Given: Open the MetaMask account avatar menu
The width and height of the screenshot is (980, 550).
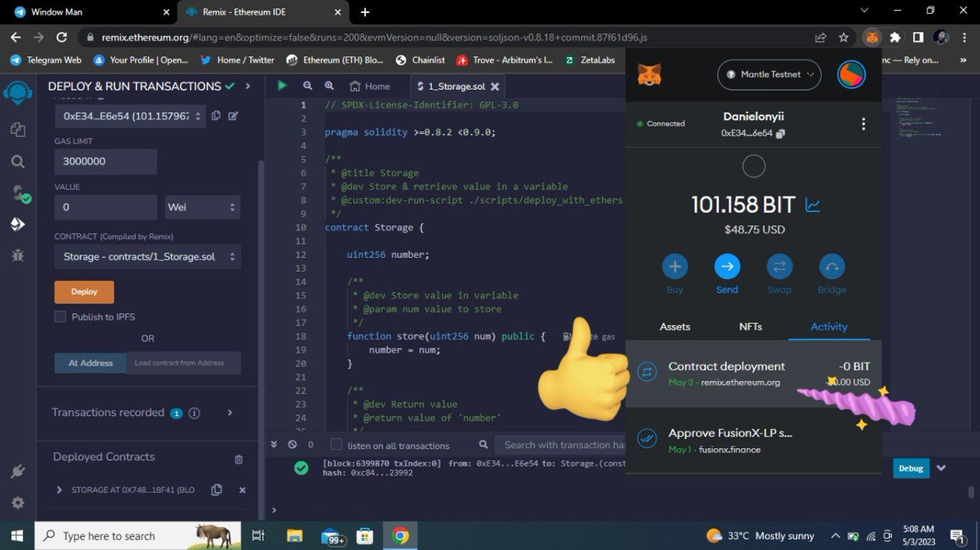Looking at the screenshot, I should [x=851, y=74].
